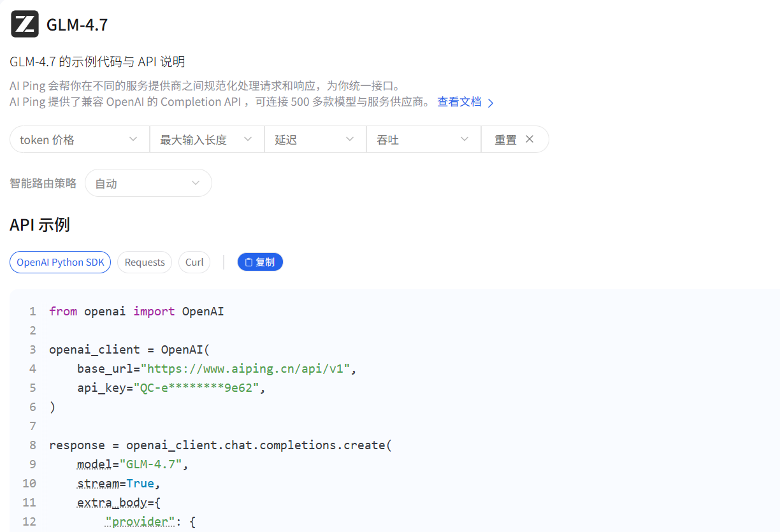
Task: Open the 最大输入长度 dropdown
Action: point(207,140)
